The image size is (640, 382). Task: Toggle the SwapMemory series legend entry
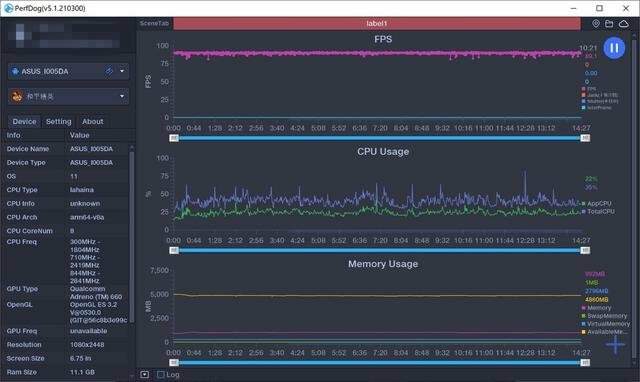point(604,316)
